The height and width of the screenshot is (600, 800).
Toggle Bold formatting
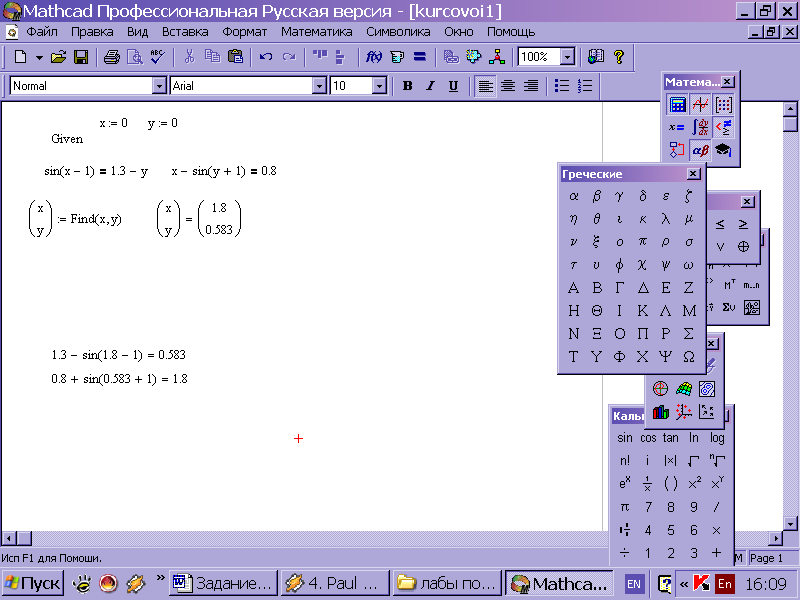click(x=407, y=86)
